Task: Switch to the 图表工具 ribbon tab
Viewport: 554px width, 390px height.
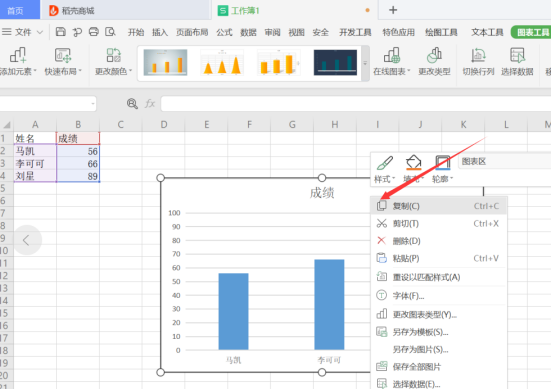Action: (x=532, y=32)
